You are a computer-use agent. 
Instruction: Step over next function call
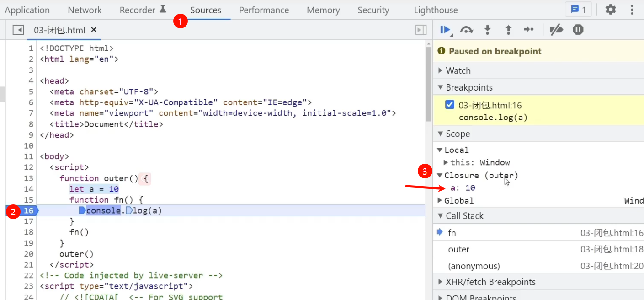[467, 30]
